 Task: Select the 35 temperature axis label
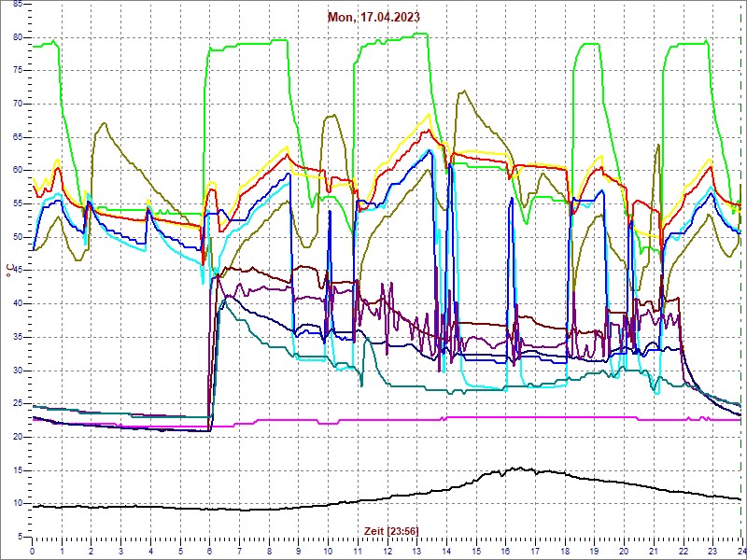pyautogui.click(x=17, y=337)
